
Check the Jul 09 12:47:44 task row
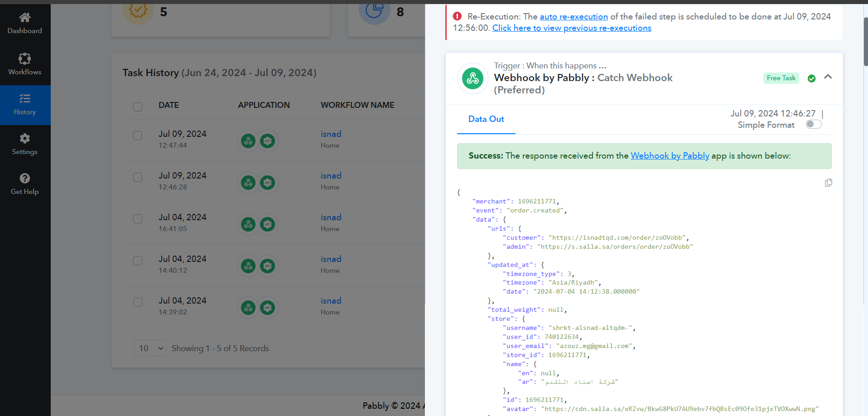138,135
